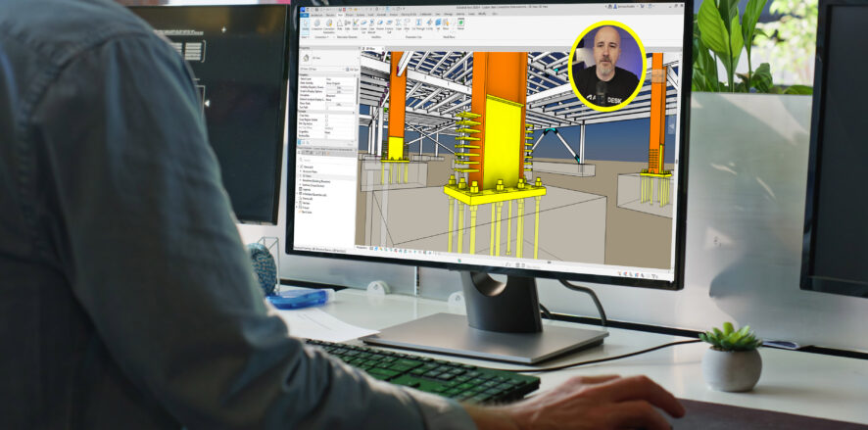
Task: Activate the Cut By tool
Action: pos(429,24)
